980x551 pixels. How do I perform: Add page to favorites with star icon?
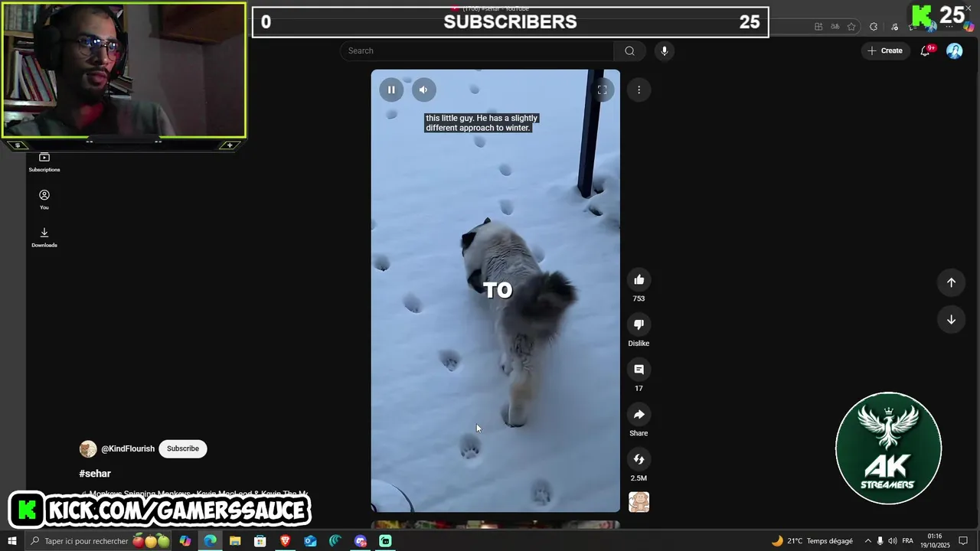(x=851, y=27)
